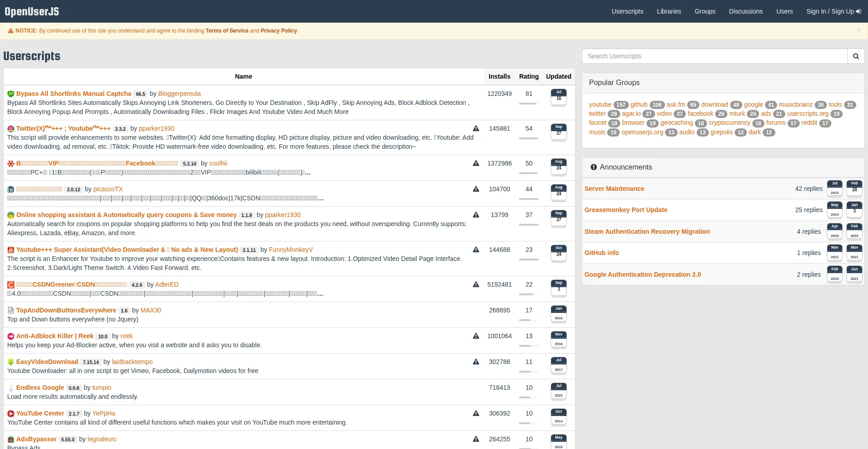The height and width of the screenshot is (449, 868).
Task: Open the Discussions nav menu item
Action: (x=745, y=11)
